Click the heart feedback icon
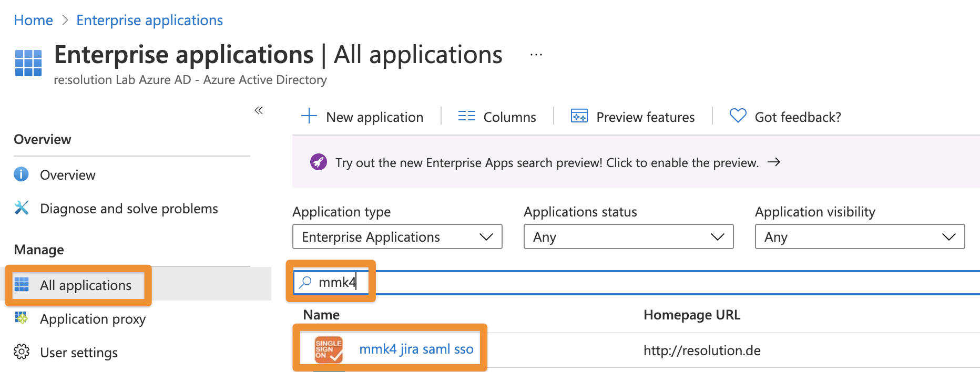980x372 pixels. (738, 116)
